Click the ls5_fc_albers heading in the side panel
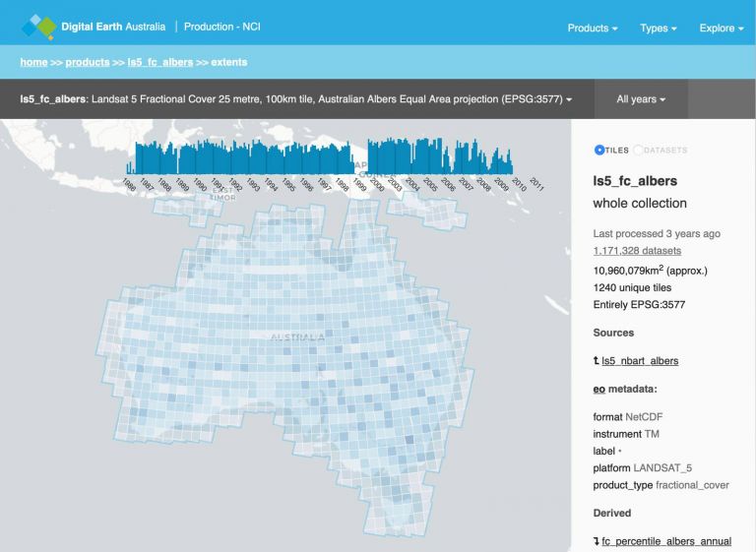756x552 pixels. 635,181
